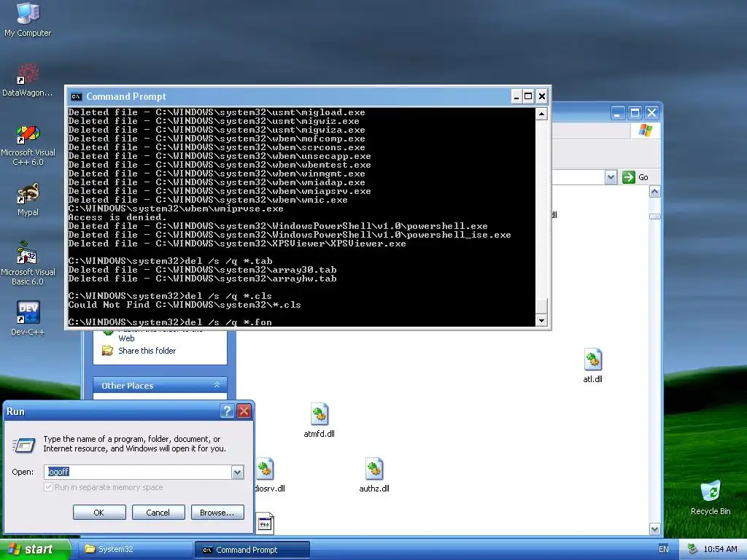Click the Go arrow icon in address bar

pos(629,177)
